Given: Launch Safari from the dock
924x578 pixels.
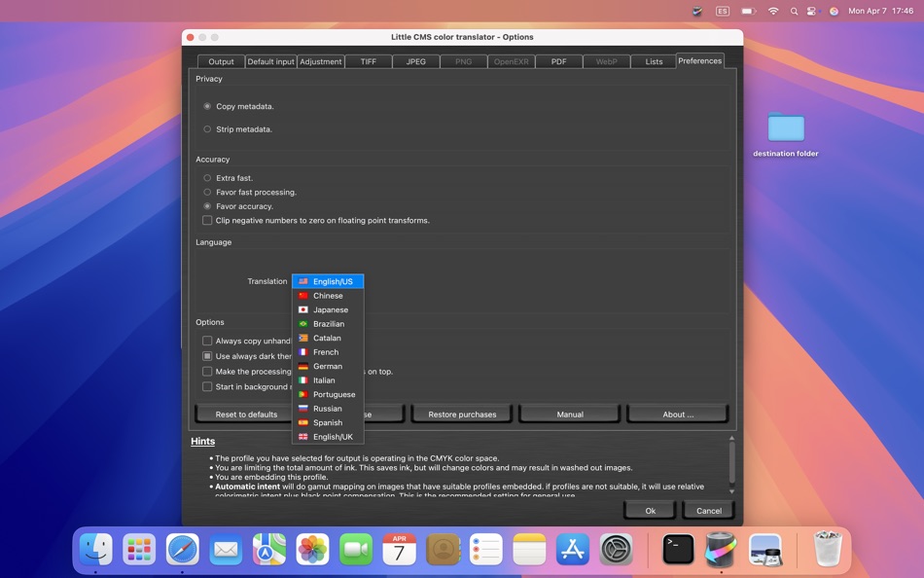Looking at the screenshot, I should click(183, 549).
